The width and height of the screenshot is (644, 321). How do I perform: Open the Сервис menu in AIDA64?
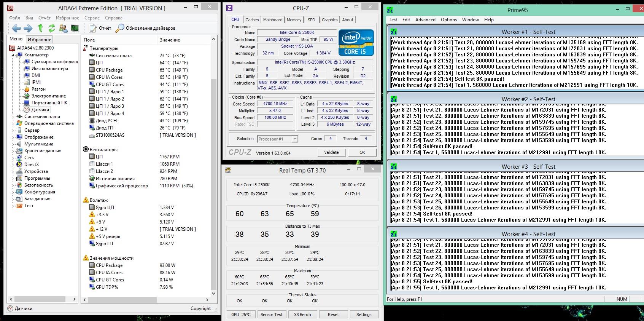(x=92, y=18)
